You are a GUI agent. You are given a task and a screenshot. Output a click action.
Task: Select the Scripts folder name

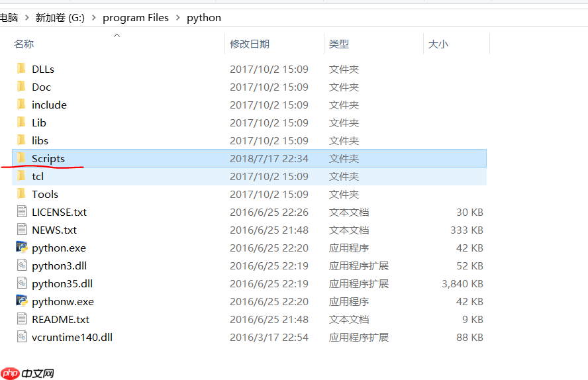pos(48,158)
